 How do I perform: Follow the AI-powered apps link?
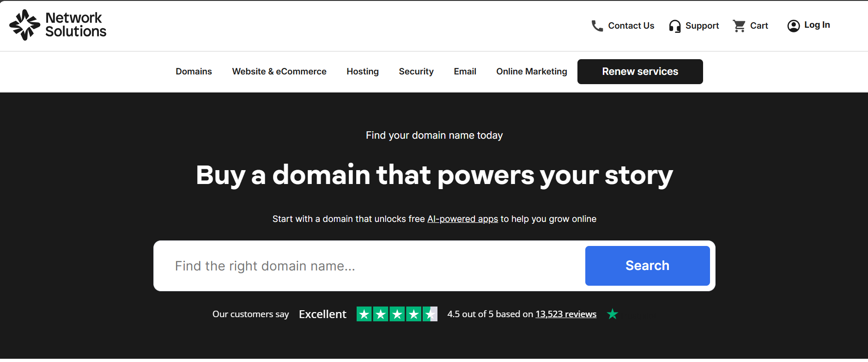point(462,219)
